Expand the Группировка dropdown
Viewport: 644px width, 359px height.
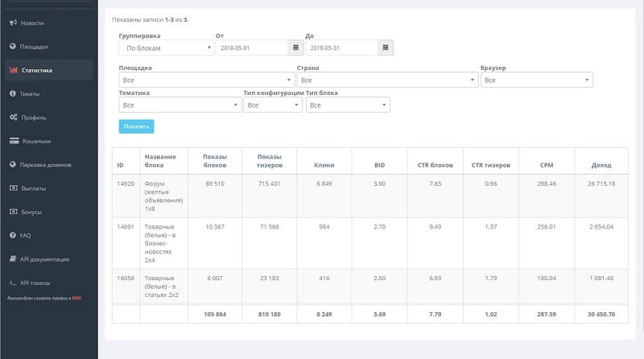coord(166,48)
